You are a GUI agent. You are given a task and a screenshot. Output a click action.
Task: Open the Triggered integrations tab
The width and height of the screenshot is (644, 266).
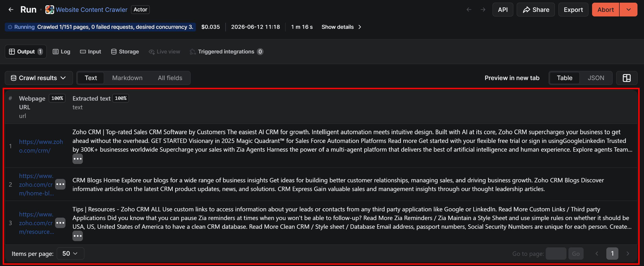226,52
